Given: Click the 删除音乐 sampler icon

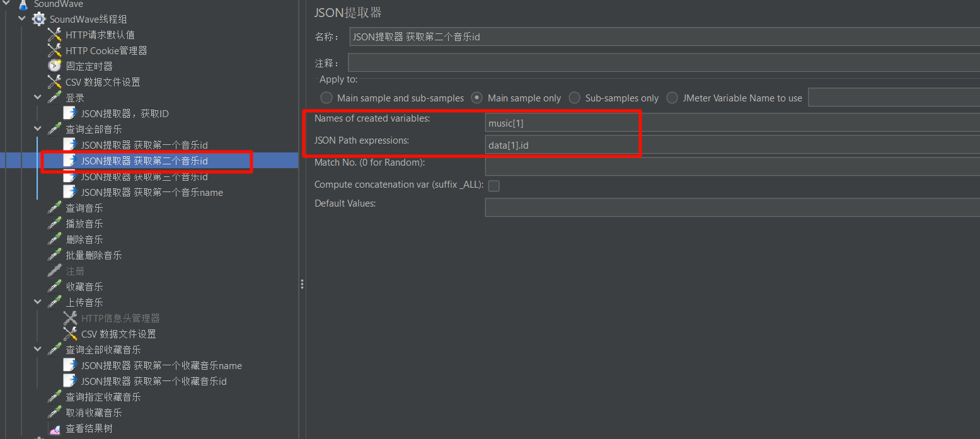Looking at the screenshot, I should tap(55, 239).
